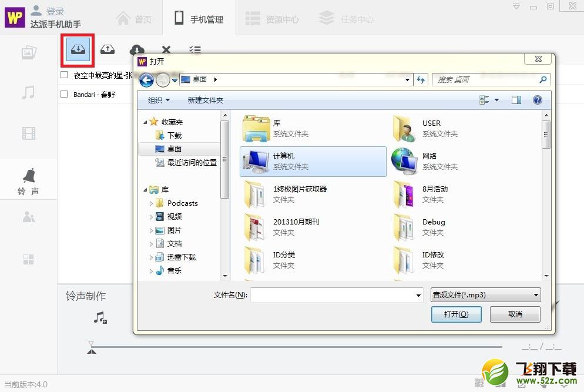Click the import ringtone icon highlighted in toolbar
This screenshot has height=392, width=584.
point(78,49)
